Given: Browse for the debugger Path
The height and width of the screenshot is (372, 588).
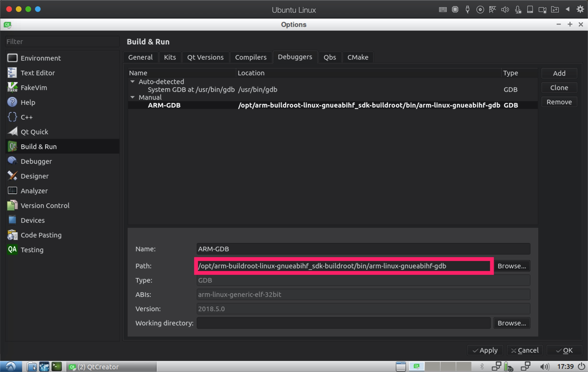Looking at the screenshot, I should click(512, 266).
